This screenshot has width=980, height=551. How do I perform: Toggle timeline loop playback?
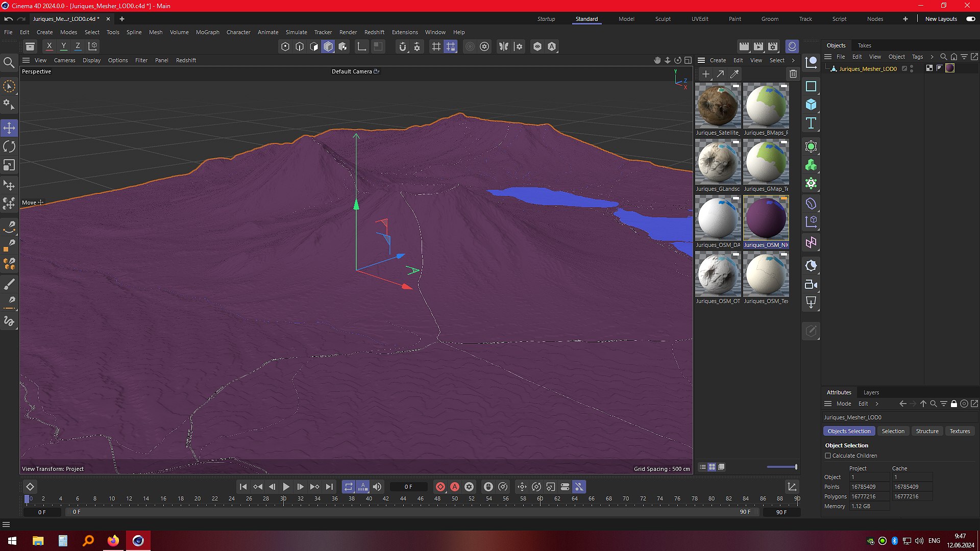click(349, 487)
